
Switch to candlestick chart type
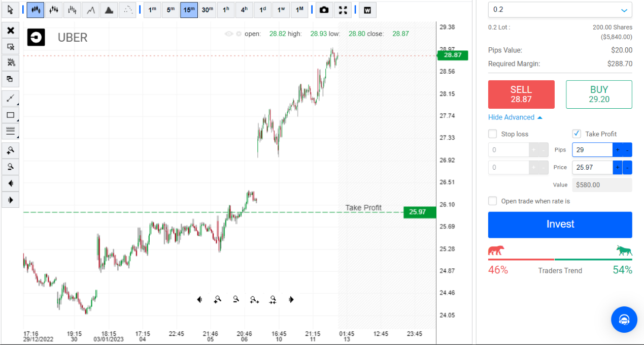point(35,10)
